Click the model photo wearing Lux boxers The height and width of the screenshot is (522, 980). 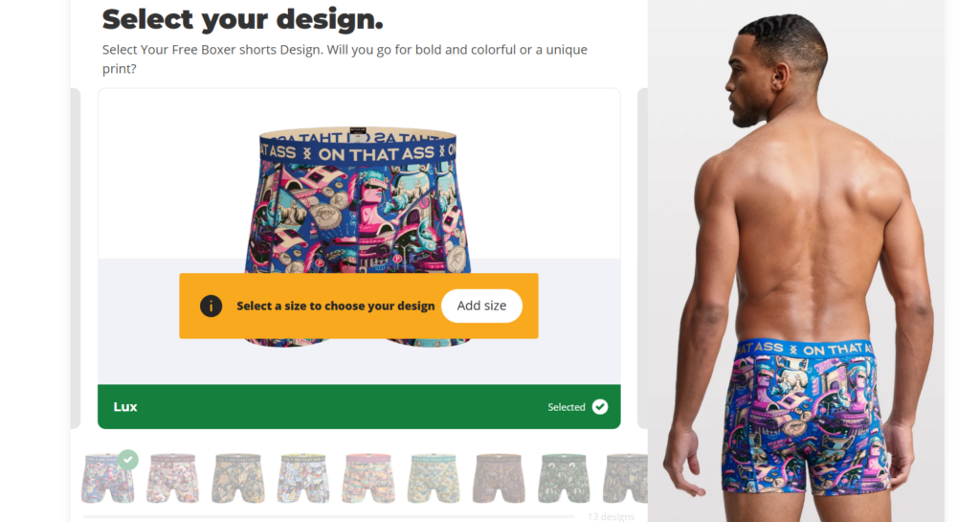tap(796, 261)
